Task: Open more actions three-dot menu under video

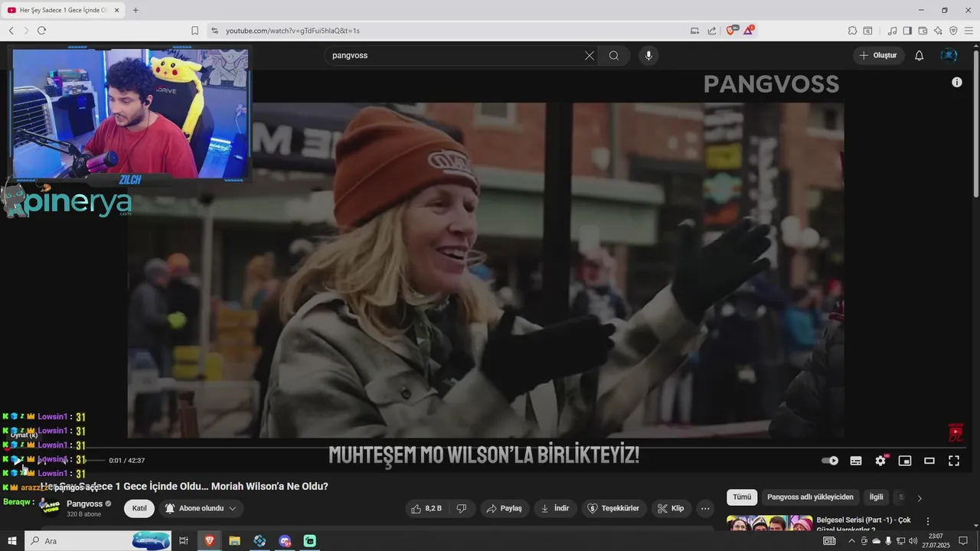Action: click(x=705, y=508)
